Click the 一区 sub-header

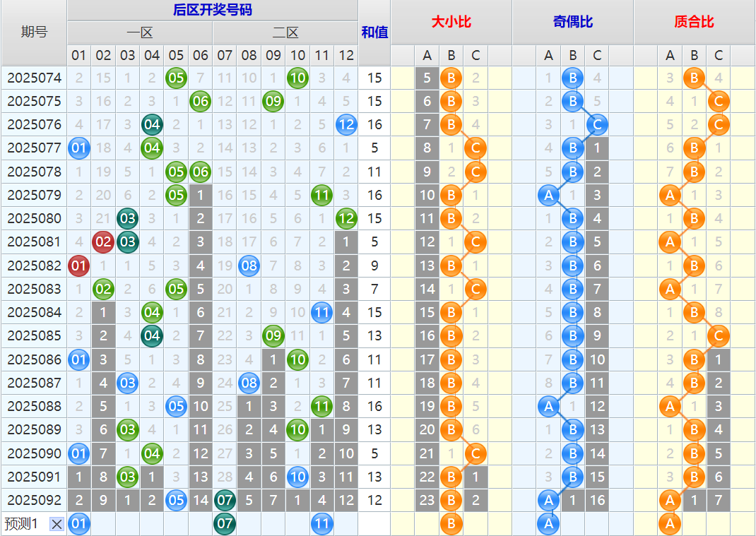point(140,32)
